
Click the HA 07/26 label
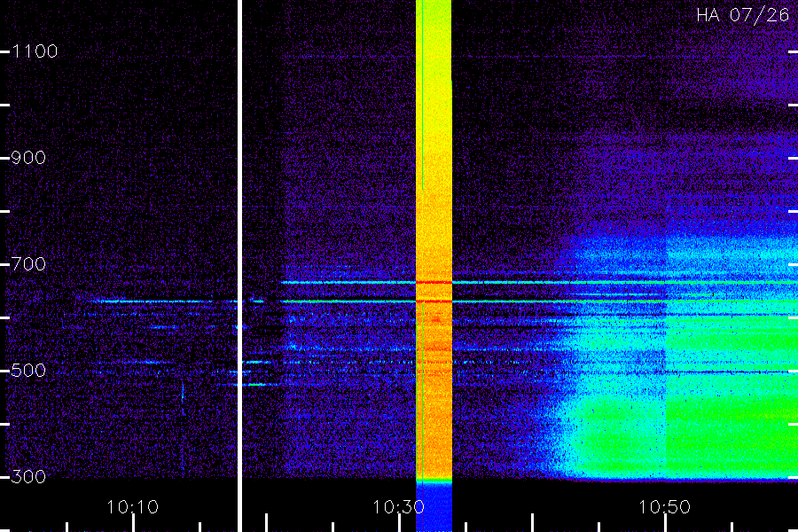(x=742, y=15)
